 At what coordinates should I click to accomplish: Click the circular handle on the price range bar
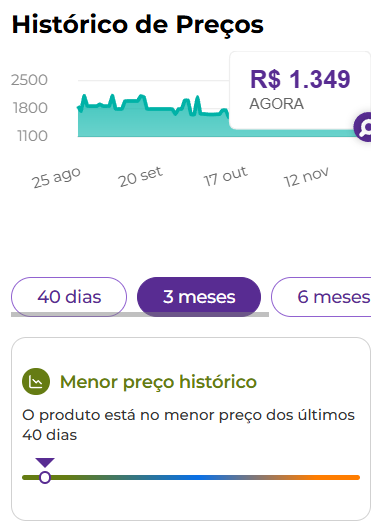click(x=45, y=477)
